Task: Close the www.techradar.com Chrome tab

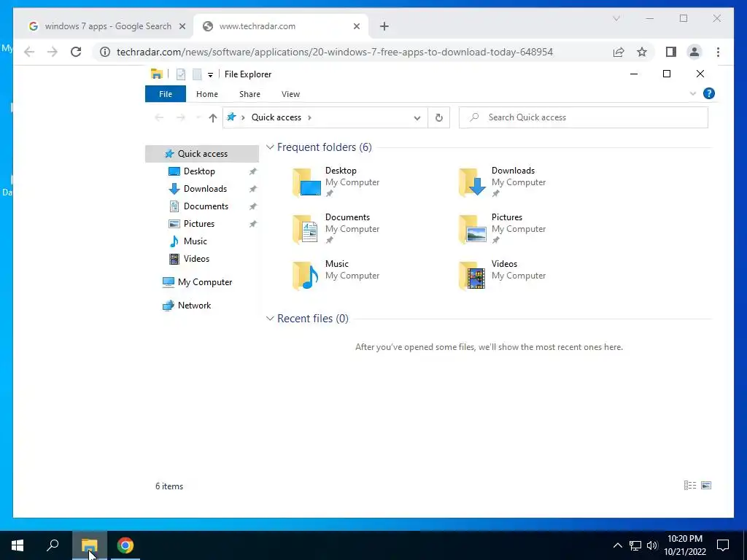Action: coord(356,26)
